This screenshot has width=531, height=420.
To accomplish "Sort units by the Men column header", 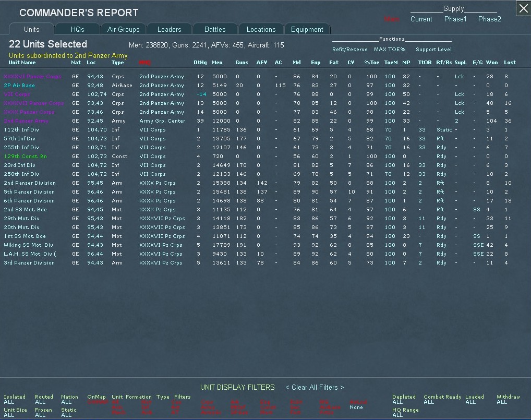I will coord(217,63).
